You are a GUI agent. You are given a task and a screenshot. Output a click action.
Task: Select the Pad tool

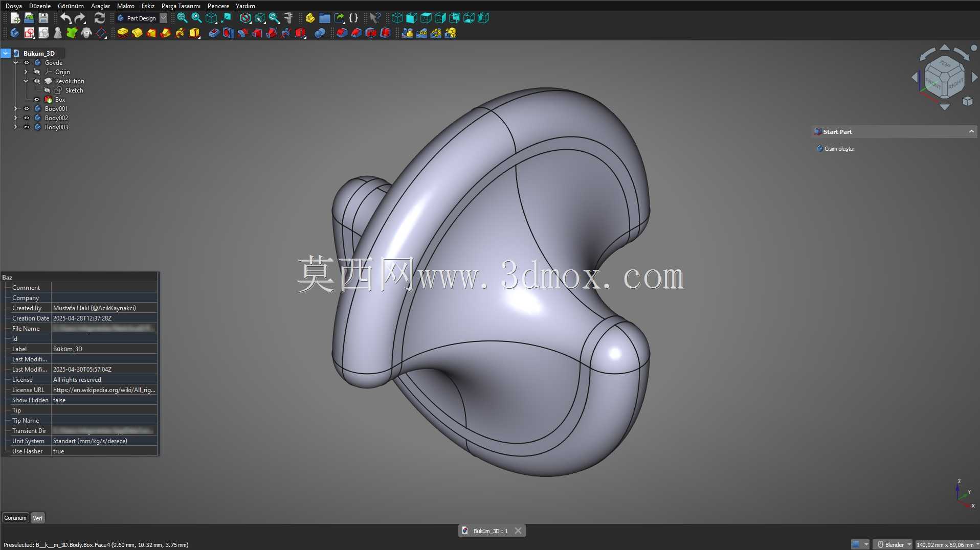coord(123,33)
